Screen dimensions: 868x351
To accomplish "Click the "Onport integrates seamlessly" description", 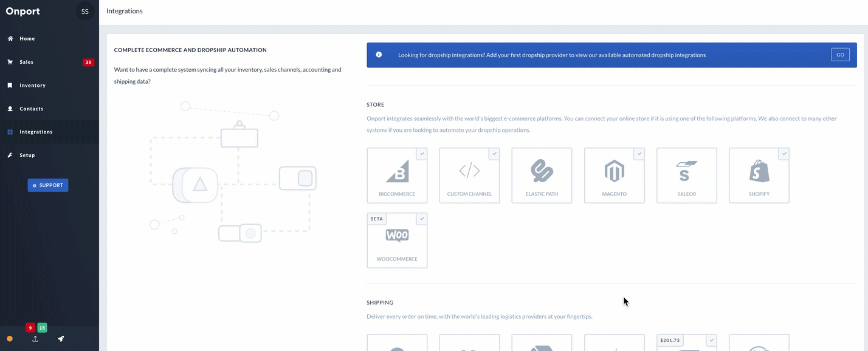I will 602,124.
